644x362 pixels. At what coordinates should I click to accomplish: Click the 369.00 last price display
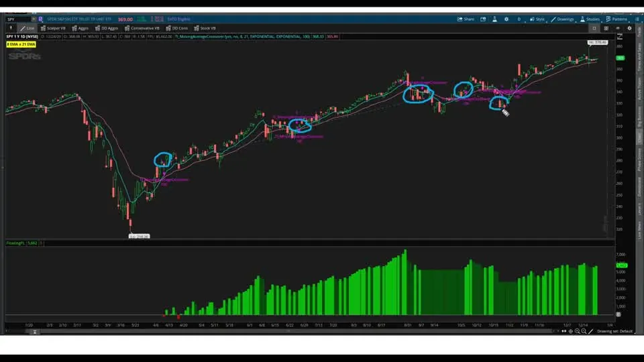[x=125, y=19]
